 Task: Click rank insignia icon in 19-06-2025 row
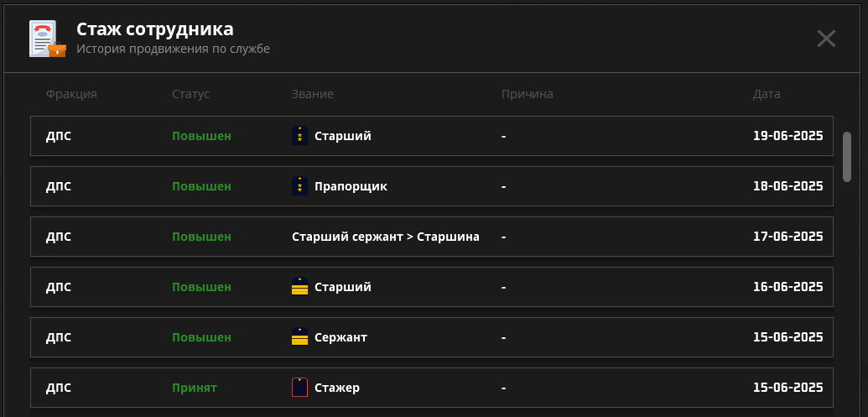pyautogui.click(x=299, y=136)
